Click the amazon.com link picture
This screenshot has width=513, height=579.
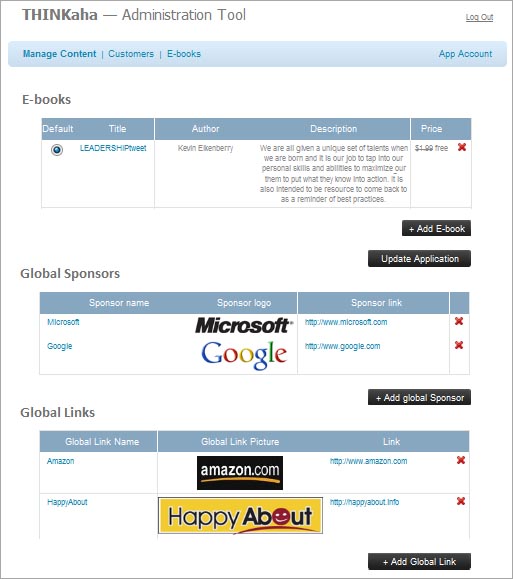pos(240,473)
